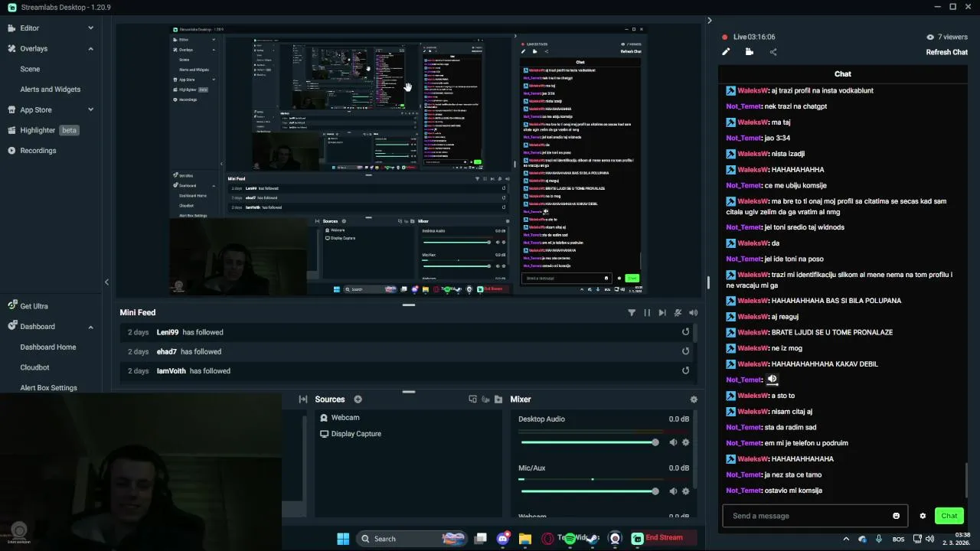The height and width of the screenshot is (551, 980).
Task: Open the App Store page
Action: [35, 110]
